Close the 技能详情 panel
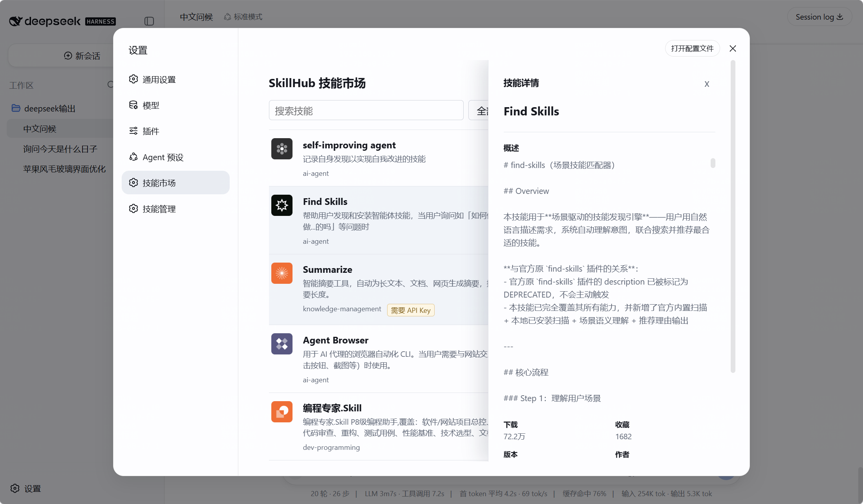The width and height of the screenshot is (863, 504). (707, 84)
